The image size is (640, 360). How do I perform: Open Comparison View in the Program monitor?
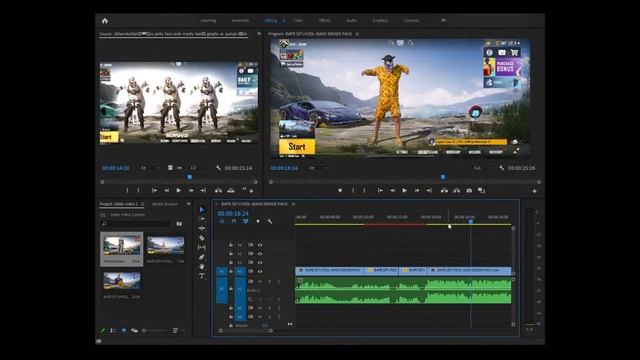(481, 190)
